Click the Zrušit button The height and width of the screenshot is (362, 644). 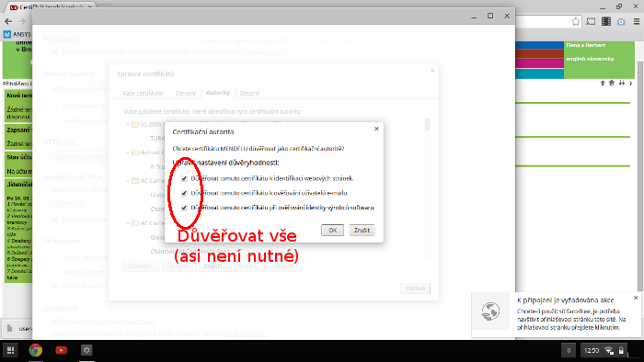click(362, 230)
